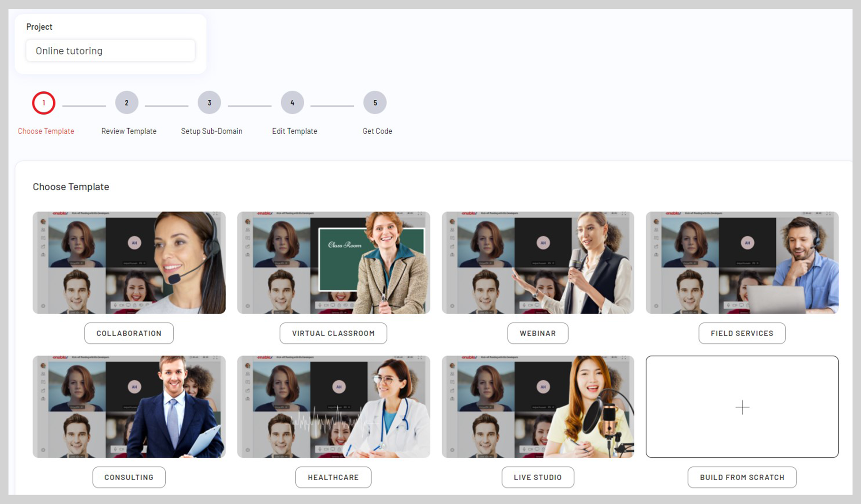
Task: Click the Online tutoring project name field
Action: click(110, 50)
